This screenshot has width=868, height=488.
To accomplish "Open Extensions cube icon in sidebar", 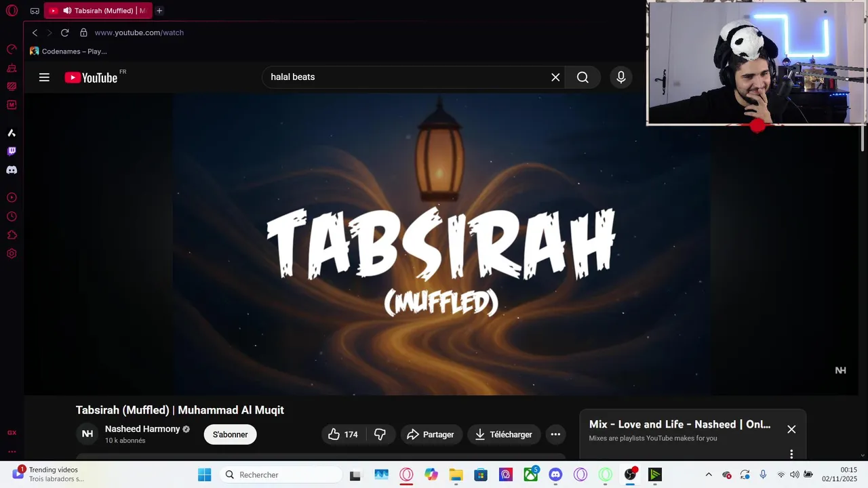I will (x=12, y=235).
